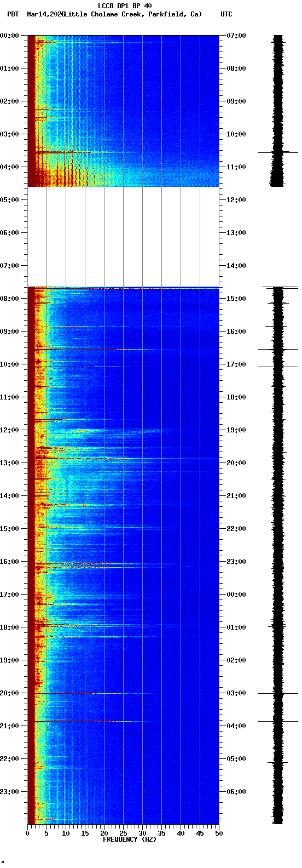
Task: Click the PDT axis '06:00' time label
Action: [x=9, y=233]
